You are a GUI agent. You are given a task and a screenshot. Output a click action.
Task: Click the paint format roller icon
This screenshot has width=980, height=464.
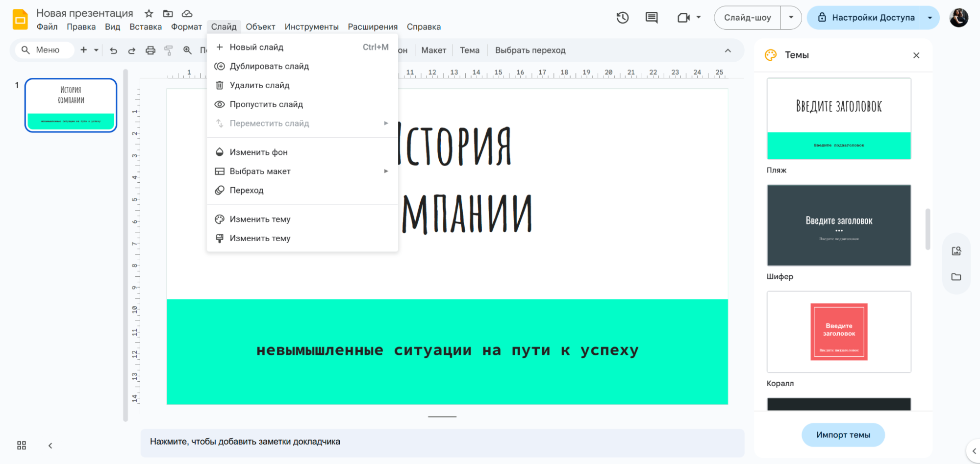(x=169, y=50)
